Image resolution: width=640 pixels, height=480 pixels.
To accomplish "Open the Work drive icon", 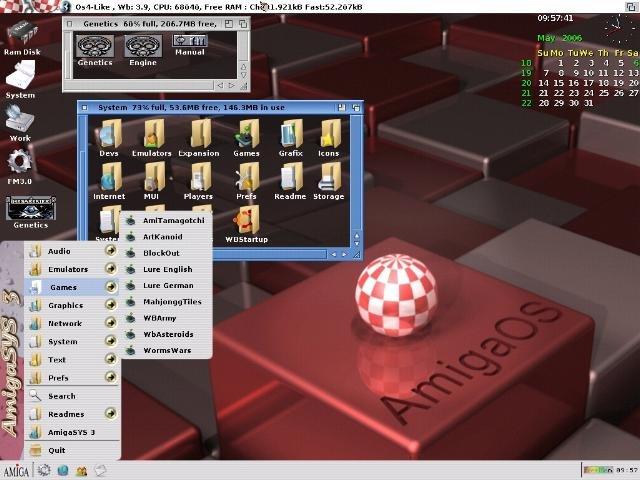I will click(x=20, y=120).
